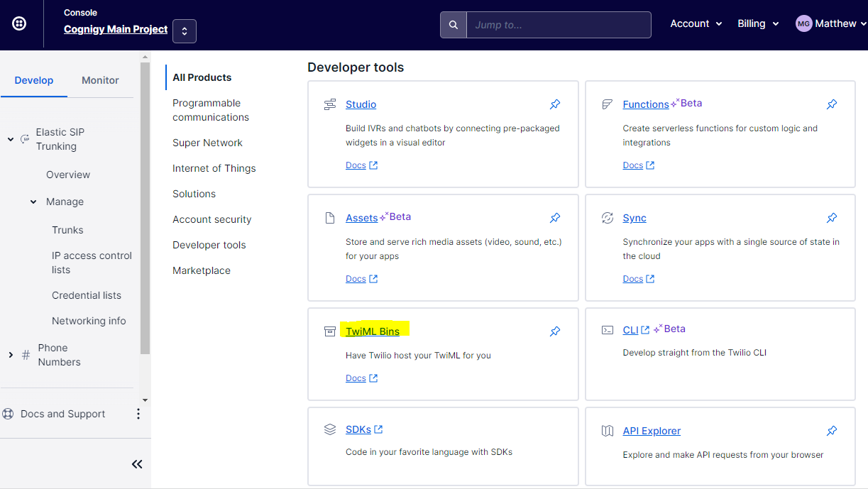
Task: Select Super Network category
Action: tap(207, 143)
